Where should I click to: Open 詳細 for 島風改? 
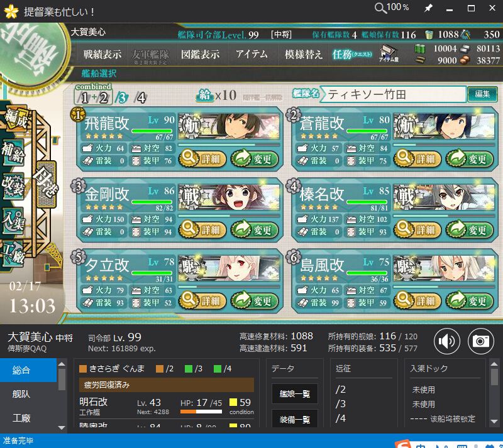click(417, 301)
